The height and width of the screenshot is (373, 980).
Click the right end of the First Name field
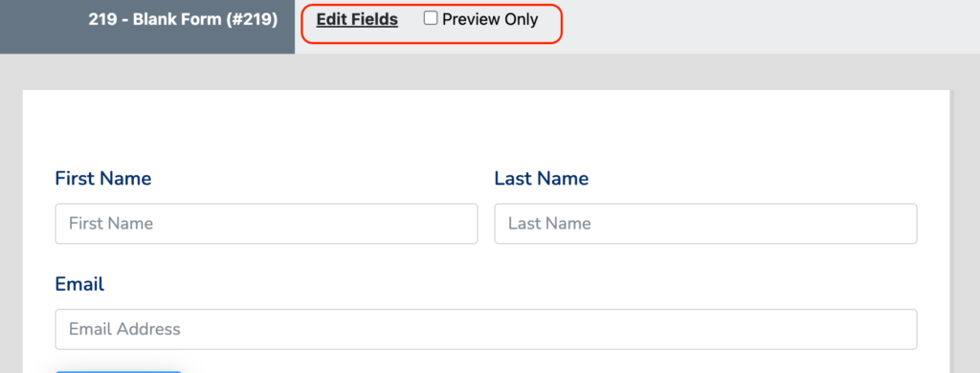pos(460,224)
